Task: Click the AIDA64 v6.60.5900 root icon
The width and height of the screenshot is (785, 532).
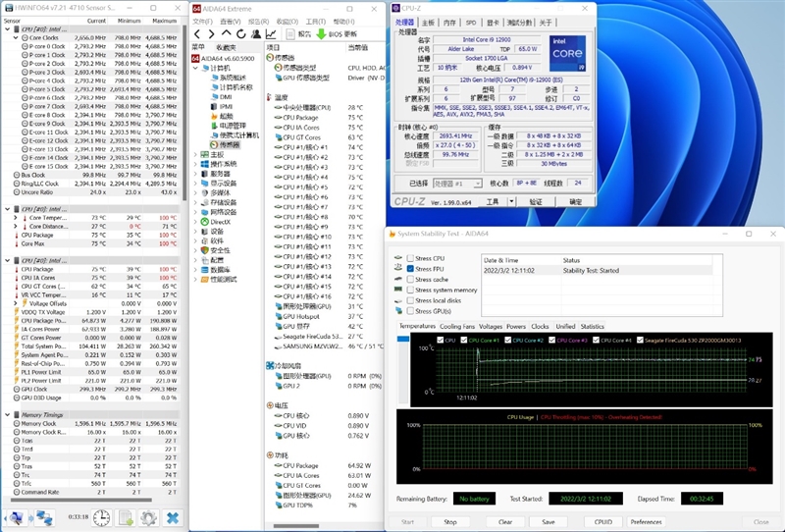Action: point(195,58)
